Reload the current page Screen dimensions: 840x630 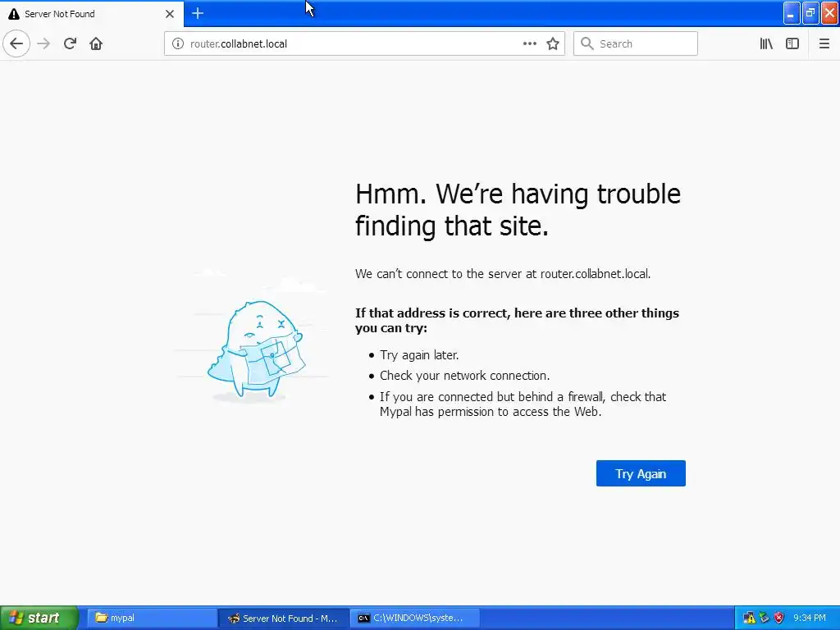[70, 43]
